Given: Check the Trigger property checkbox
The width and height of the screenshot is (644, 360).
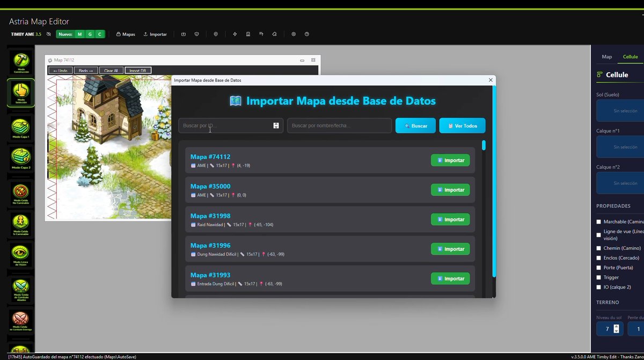Looking at the screenshot, I should tap(599, 278).
